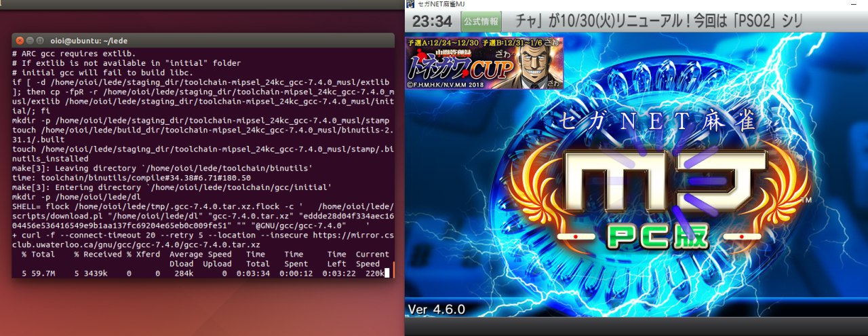Close the oioi@ubuntu terminal window
Screen dimensions: 868x336
(20, 41)
